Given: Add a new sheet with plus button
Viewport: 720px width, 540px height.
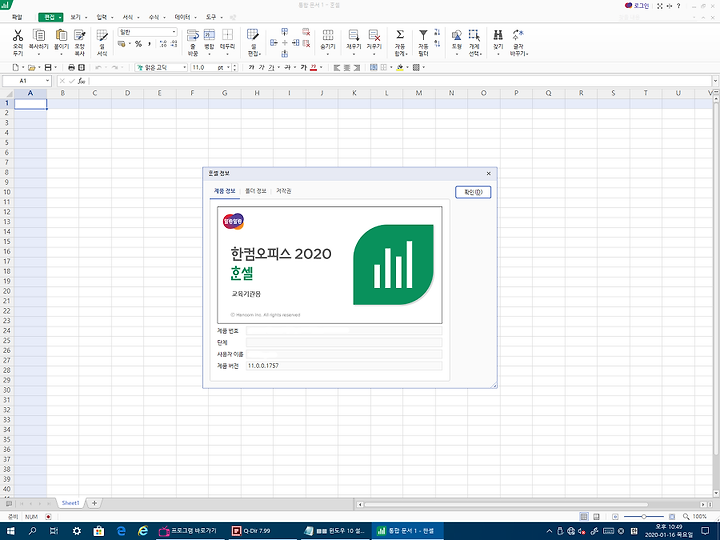Looking at the screenshot, I should tap(94, 503).
